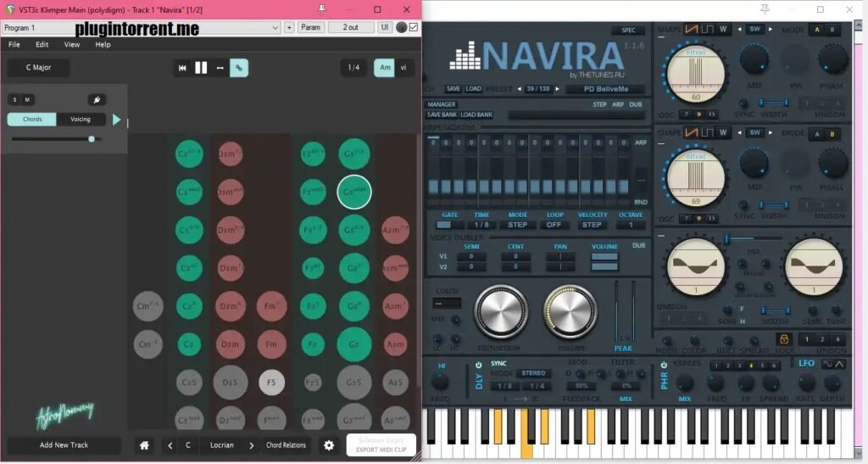The width and height of the screenshot is (868, 464).
Task: Toggle the PHR power icon
Action: [663, 365]
